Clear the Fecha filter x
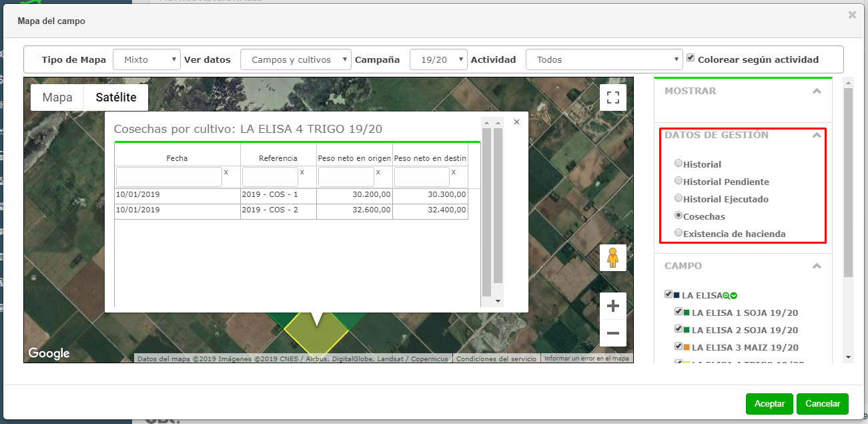 [226, 172]
